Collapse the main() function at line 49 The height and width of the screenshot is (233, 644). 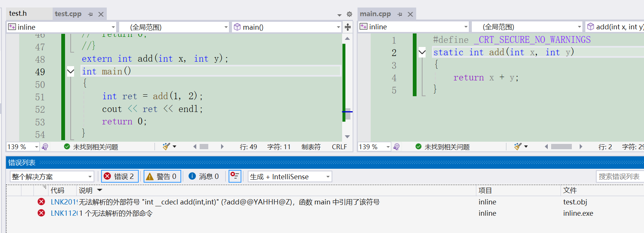click(x=71, y=71)
